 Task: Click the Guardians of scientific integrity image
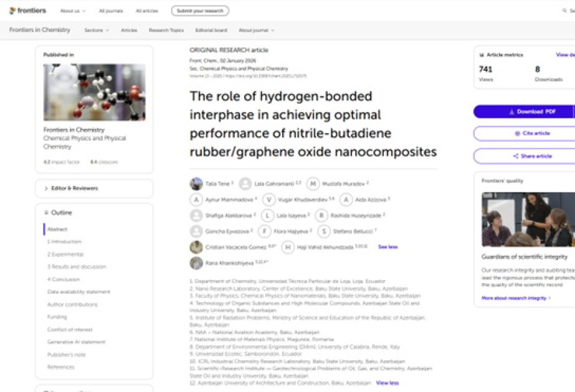tap(528, 219)
